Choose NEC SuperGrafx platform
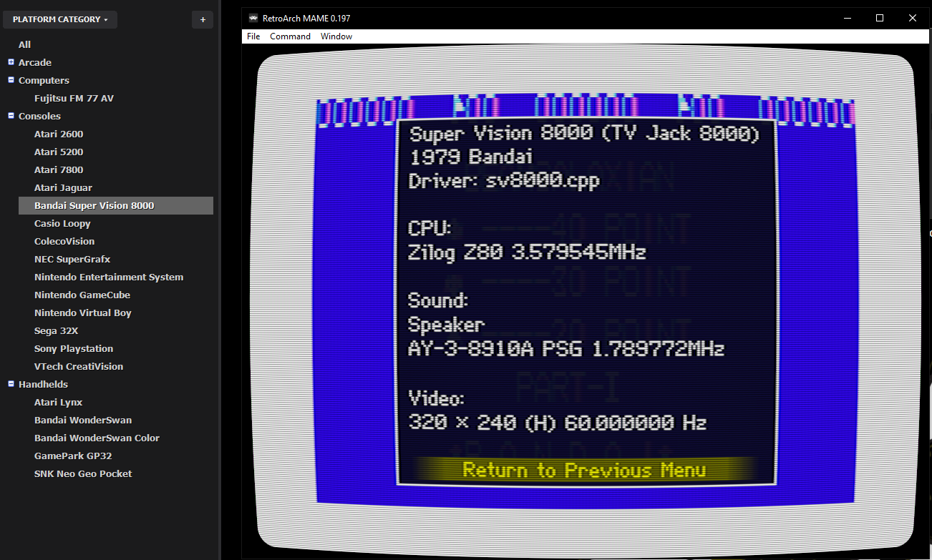Viewport: 932px width, 560px height. click(x=72, y=259)
